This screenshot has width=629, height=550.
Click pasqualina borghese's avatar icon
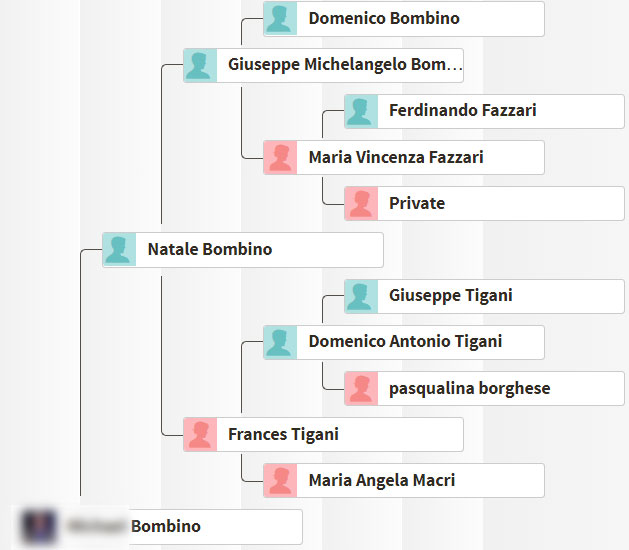point(361,388)
